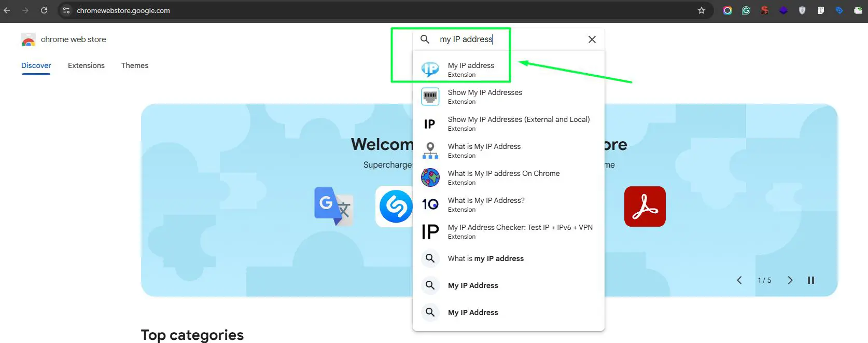Search for 'What is my IP address' query
868x343 pixels.
click(508, 258)
